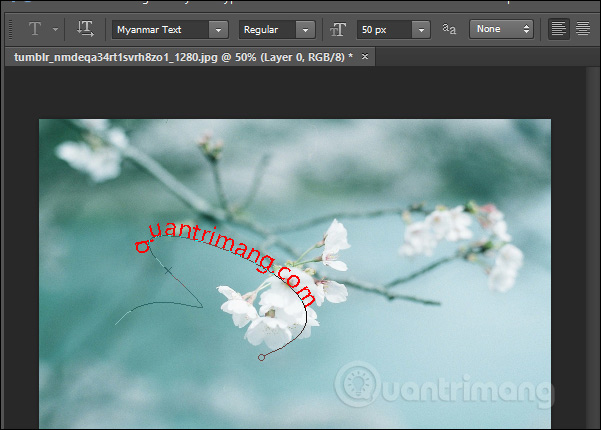Click the red quantrimang.com path text
This screenshot has width=601, height=430.
226,263
